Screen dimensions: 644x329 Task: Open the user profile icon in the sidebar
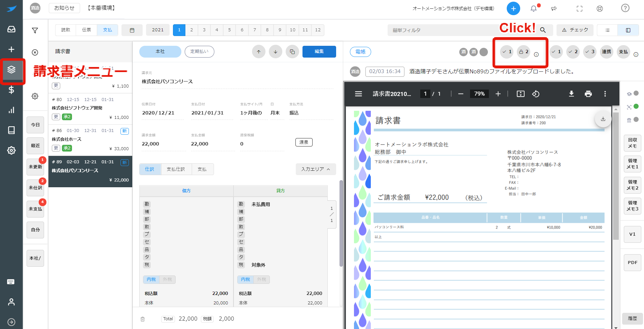tap(11, 302)
